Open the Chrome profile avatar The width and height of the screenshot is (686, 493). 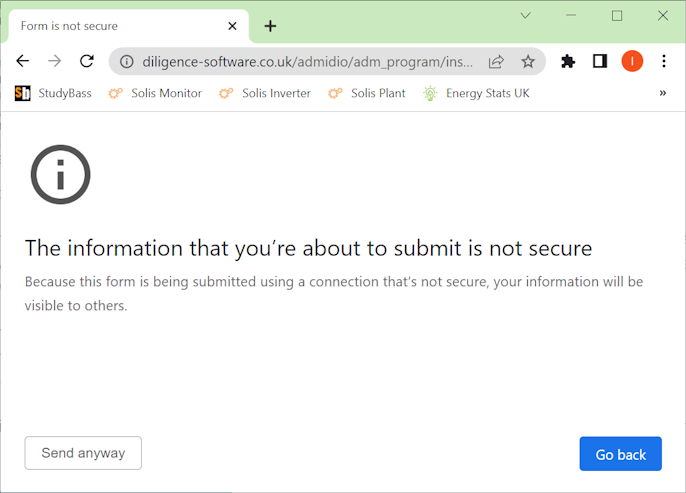coord(632,61)
